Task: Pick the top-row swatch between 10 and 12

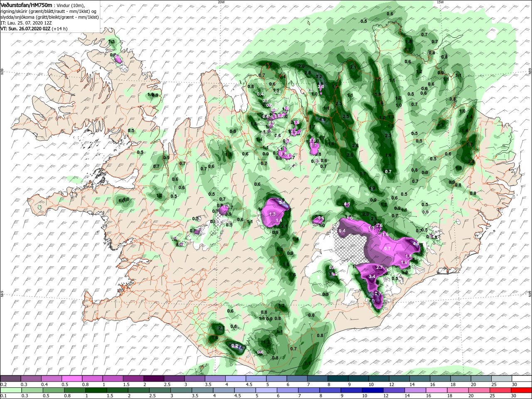Action: click(378, 379)
